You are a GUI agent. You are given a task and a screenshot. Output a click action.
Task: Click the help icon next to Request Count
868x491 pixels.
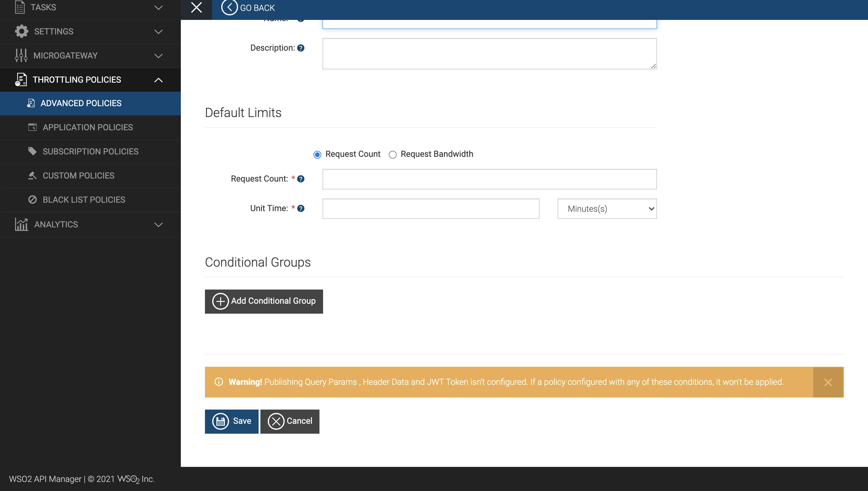[301, 179]
